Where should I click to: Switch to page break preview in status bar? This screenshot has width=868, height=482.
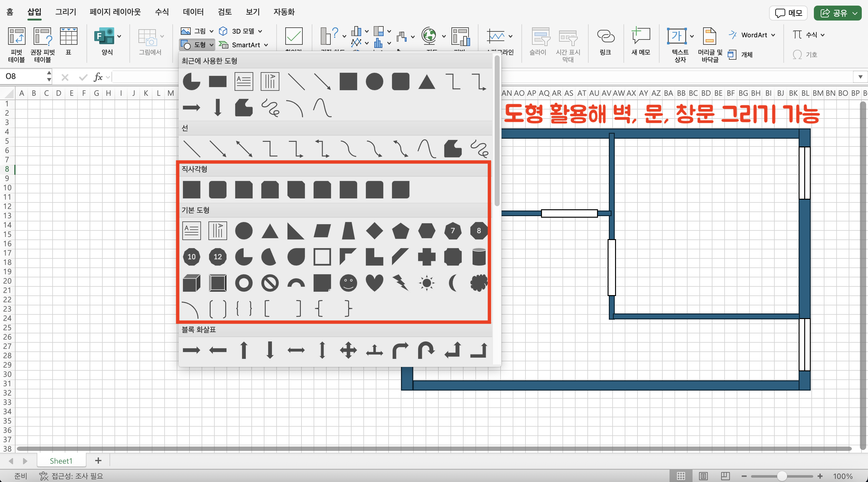[x=725, y=476]
